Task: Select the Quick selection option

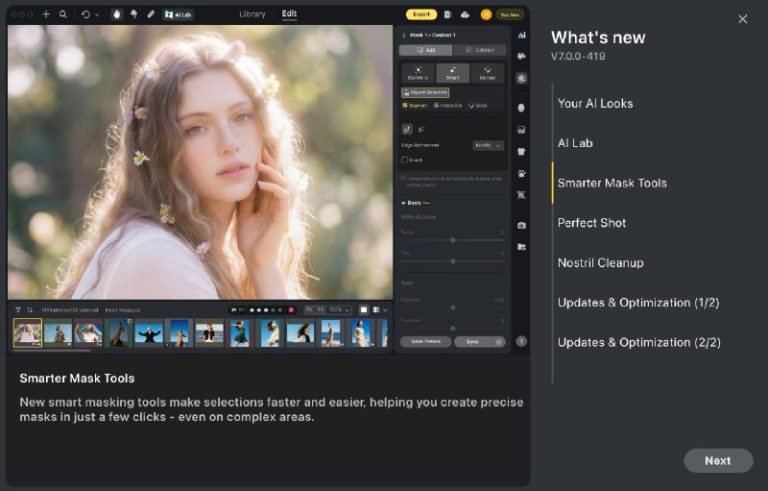Action: (x=478, y=105)
